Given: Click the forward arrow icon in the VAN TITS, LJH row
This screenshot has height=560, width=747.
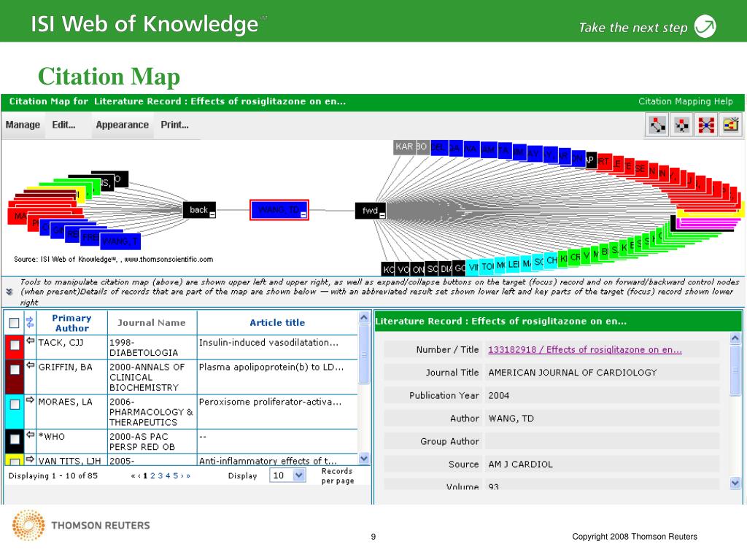Looking at the screenshot, I should 31,459.
